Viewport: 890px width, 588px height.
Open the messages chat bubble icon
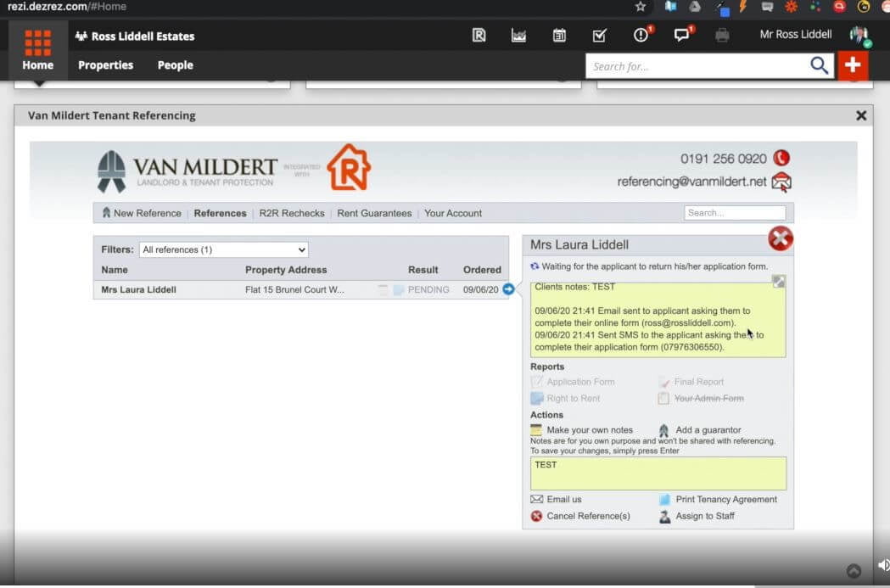[x=683, y=35]
